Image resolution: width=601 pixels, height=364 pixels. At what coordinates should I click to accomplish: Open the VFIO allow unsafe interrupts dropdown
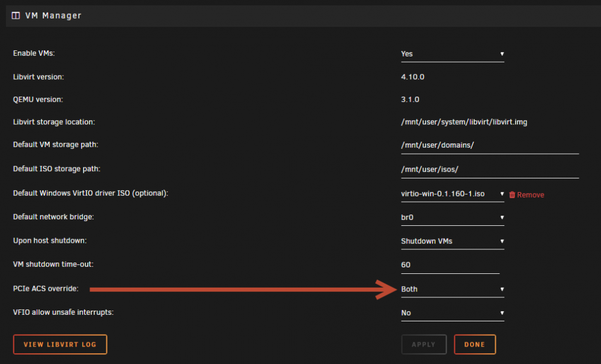(453, 313)
